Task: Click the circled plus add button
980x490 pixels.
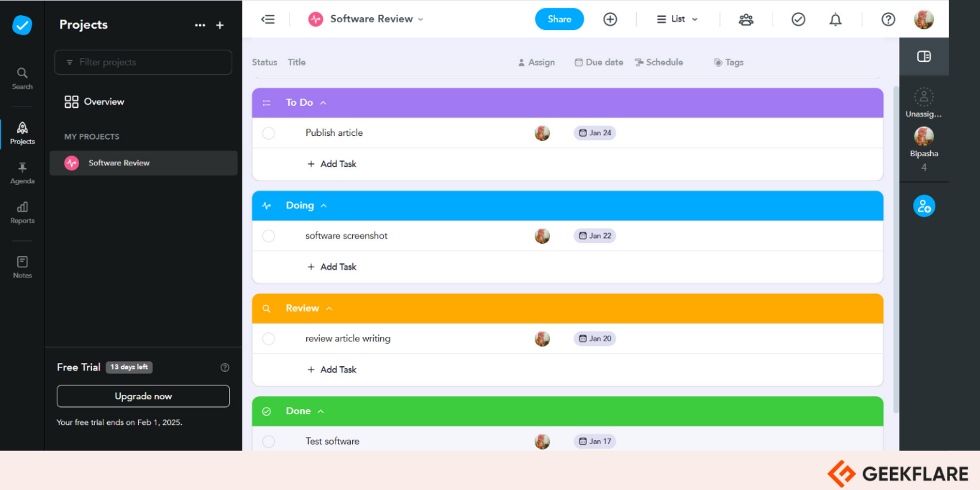Action: pyautogui.click(x=610, y=19)
